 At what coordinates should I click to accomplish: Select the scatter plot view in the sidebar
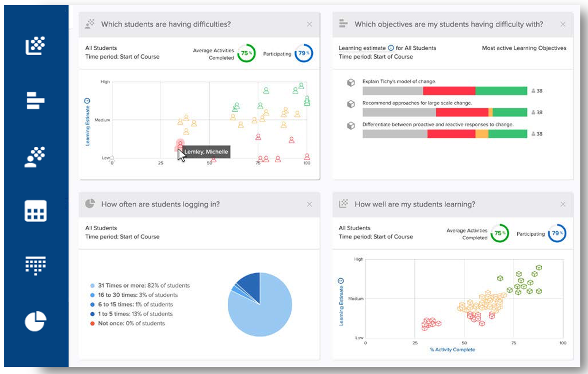click(x=36, y=46)
